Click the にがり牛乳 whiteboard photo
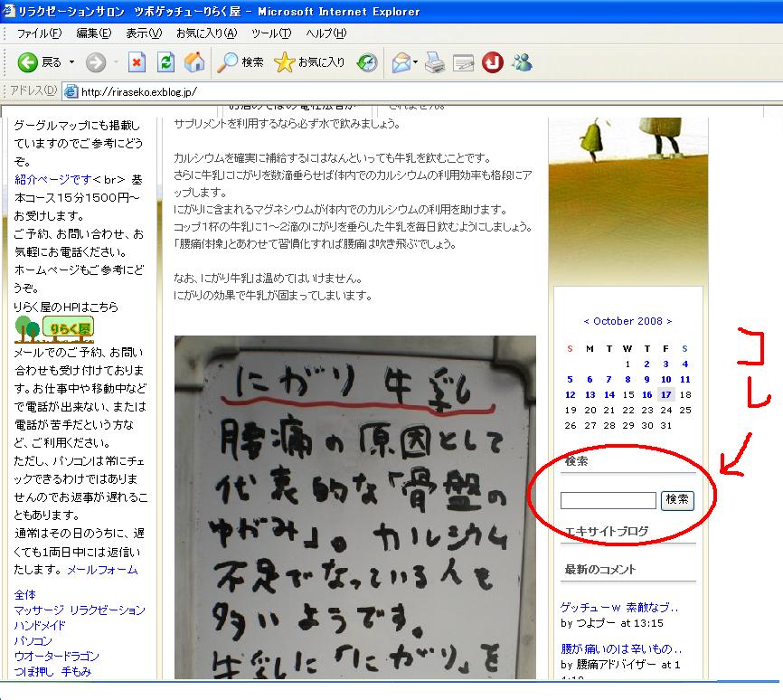 coord(355,507)
